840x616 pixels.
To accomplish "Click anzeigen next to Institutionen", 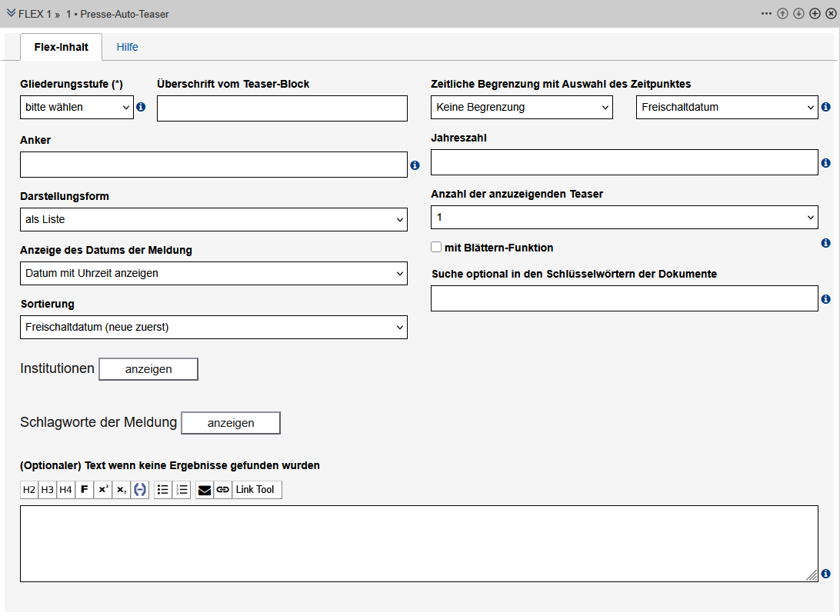I will pos(148,369).
